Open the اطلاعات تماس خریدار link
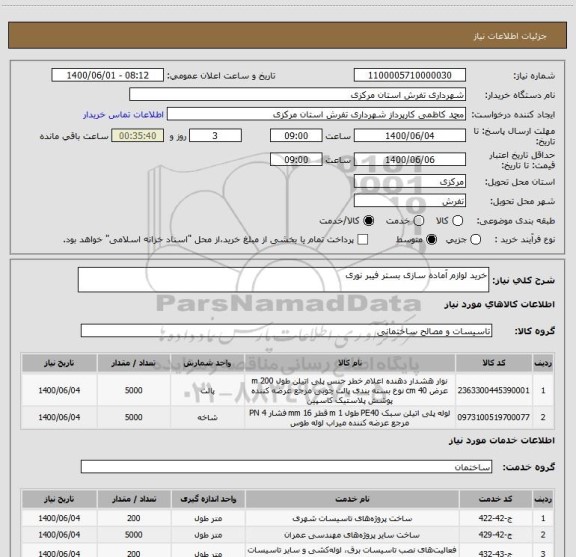 pyautogui.click(x=123, y=115)
